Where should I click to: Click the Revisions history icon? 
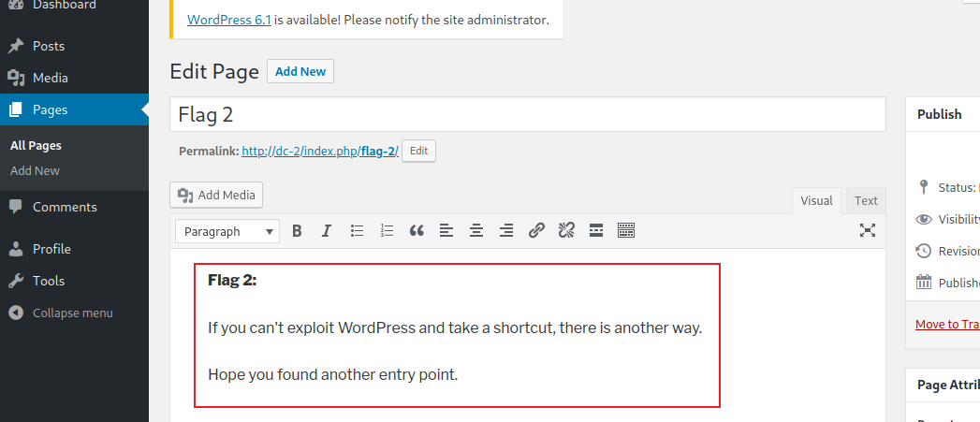[x=924, y=251]
